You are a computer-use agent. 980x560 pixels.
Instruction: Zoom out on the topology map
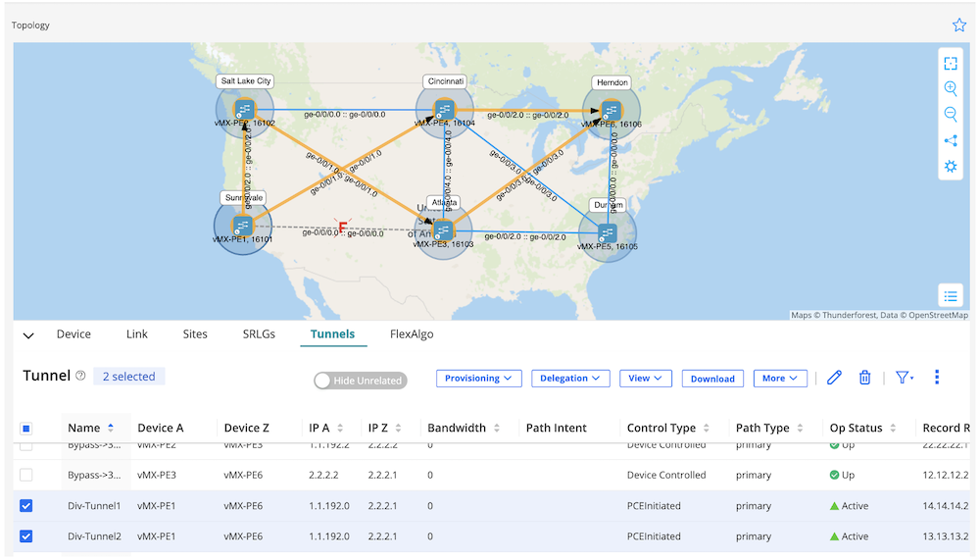point(950,114)
